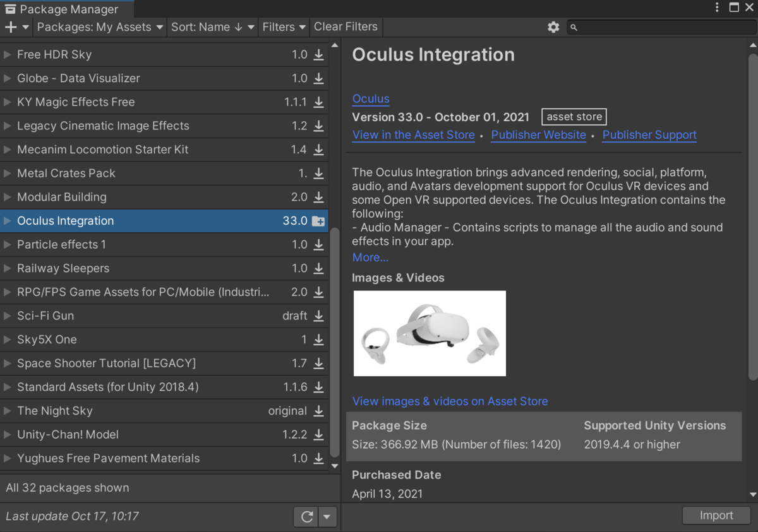Viewport: 758px width, 532px height.
Task: Open the Sort: Name dropdown
Action: [213, 27]
